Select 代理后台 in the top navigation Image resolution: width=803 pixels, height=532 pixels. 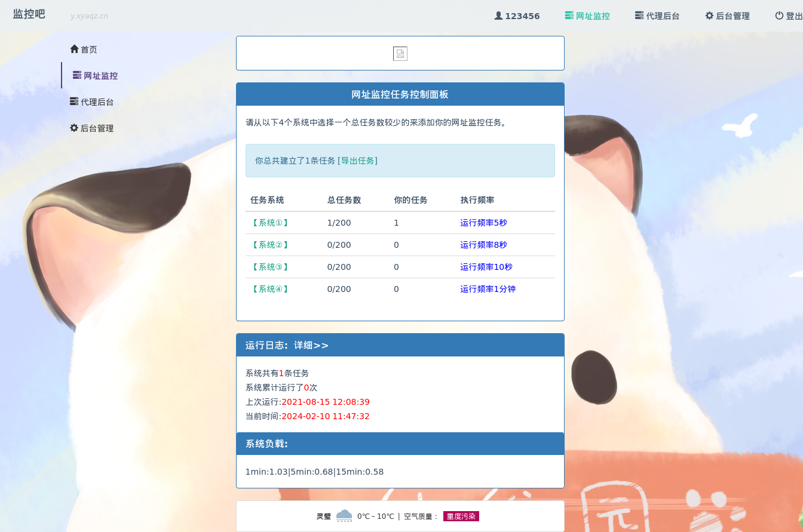coord(657,16)
